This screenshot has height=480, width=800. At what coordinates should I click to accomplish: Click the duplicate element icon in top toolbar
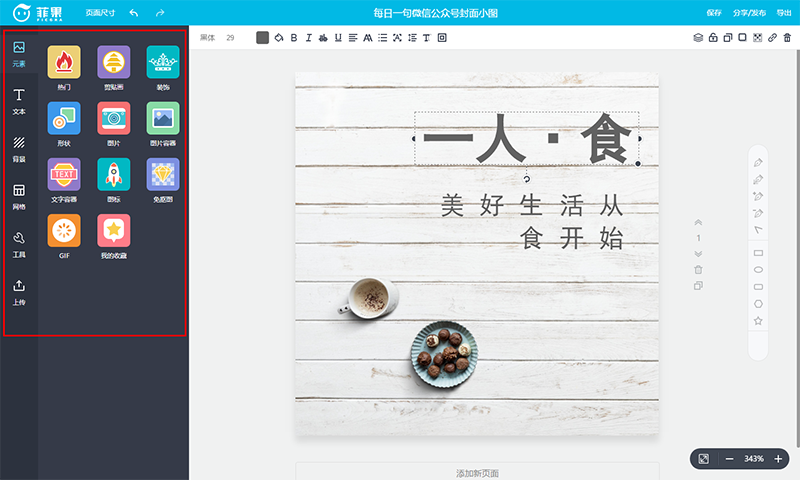728,38
